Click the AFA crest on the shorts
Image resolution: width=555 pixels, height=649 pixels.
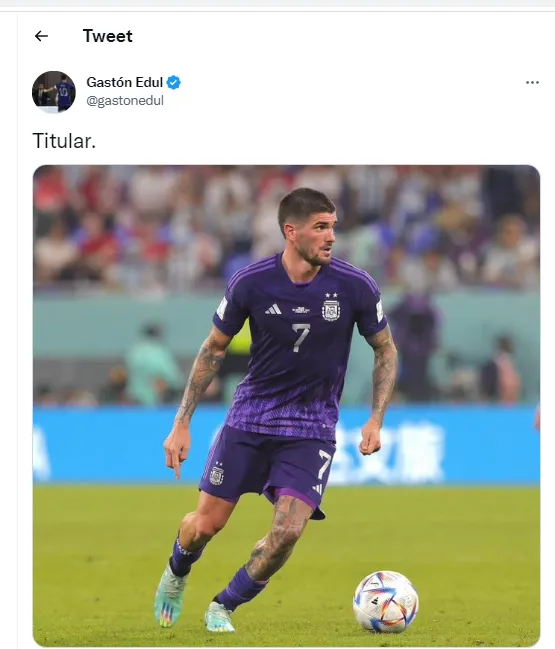pos(216,475)
